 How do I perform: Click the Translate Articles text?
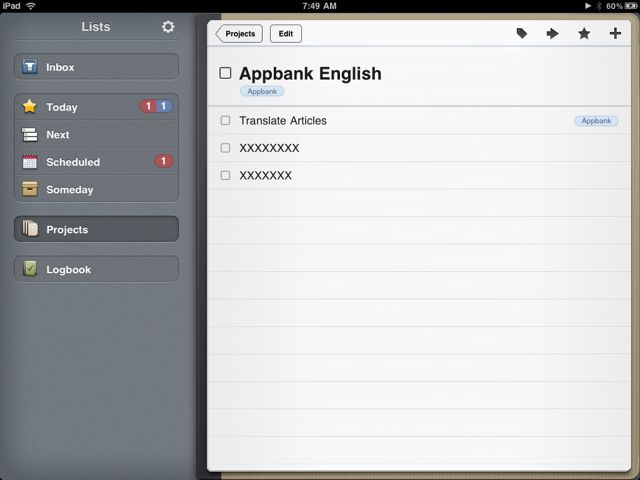tap(283, 120)
